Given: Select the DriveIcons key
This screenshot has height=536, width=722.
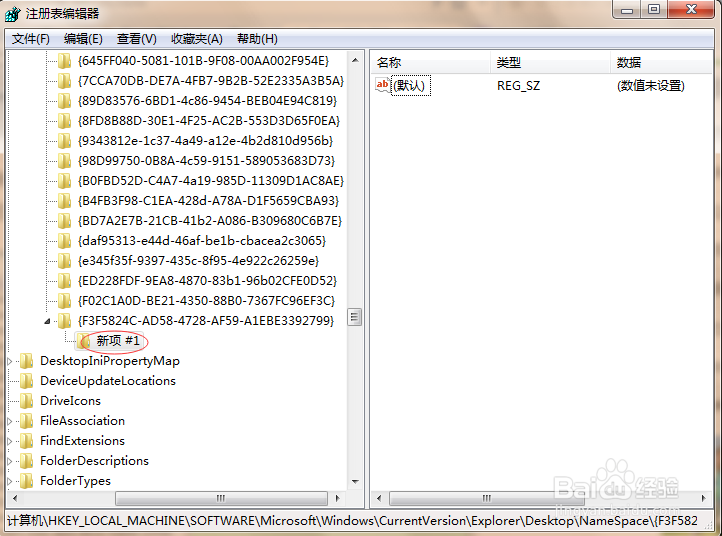Looking at the screenshot, I should point(70,401).
